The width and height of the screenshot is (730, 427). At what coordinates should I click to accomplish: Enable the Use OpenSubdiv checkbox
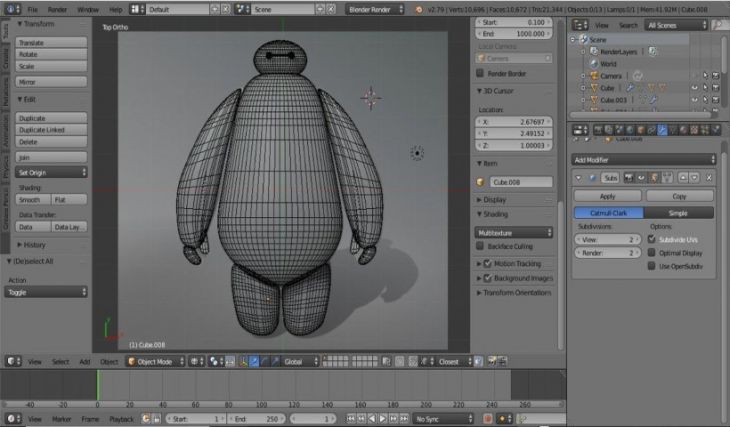point(652,266)
